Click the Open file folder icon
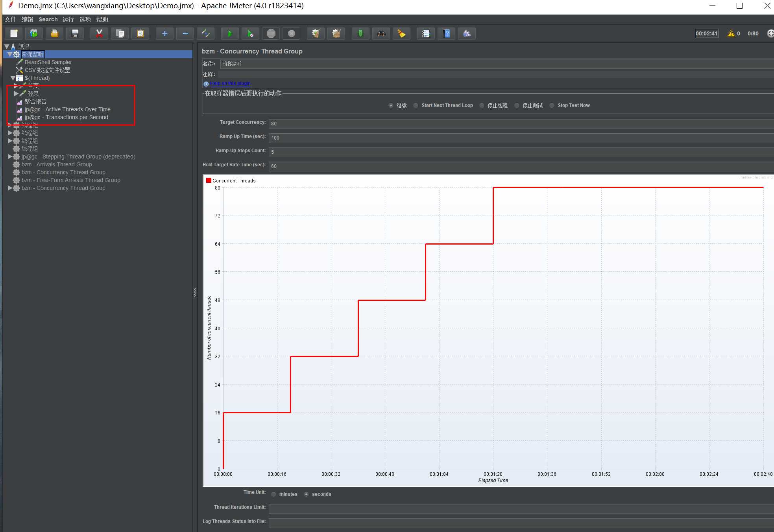 (x=54, y=33)
